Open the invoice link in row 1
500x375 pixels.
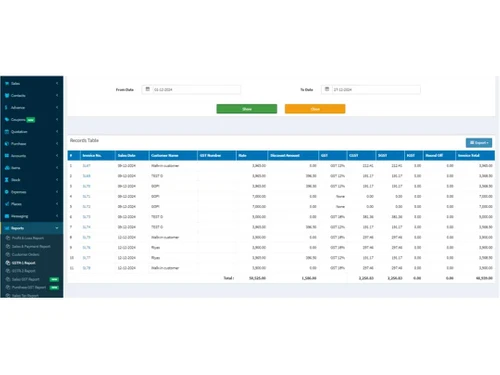[x=86, y=166]
